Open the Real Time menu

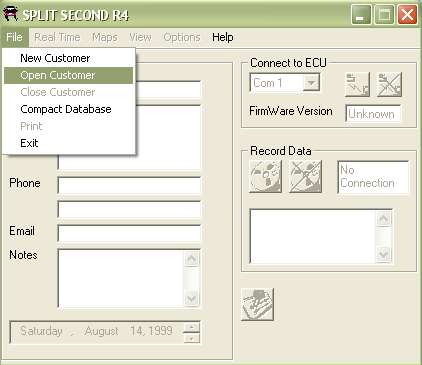click(57, 37)
